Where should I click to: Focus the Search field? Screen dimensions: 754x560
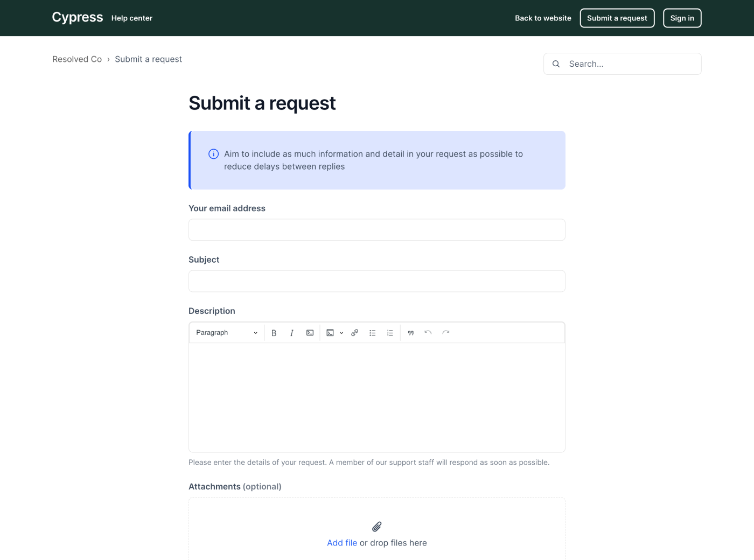[x=630, y=64]
